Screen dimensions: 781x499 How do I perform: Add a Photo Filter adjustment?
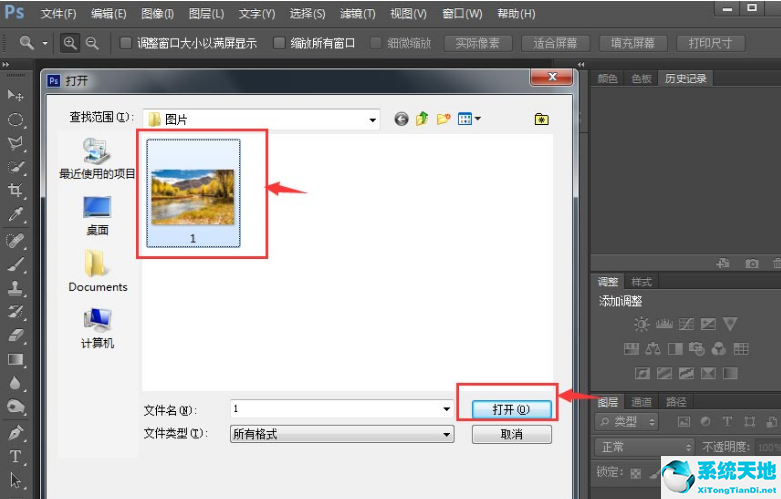pos(697,349)
